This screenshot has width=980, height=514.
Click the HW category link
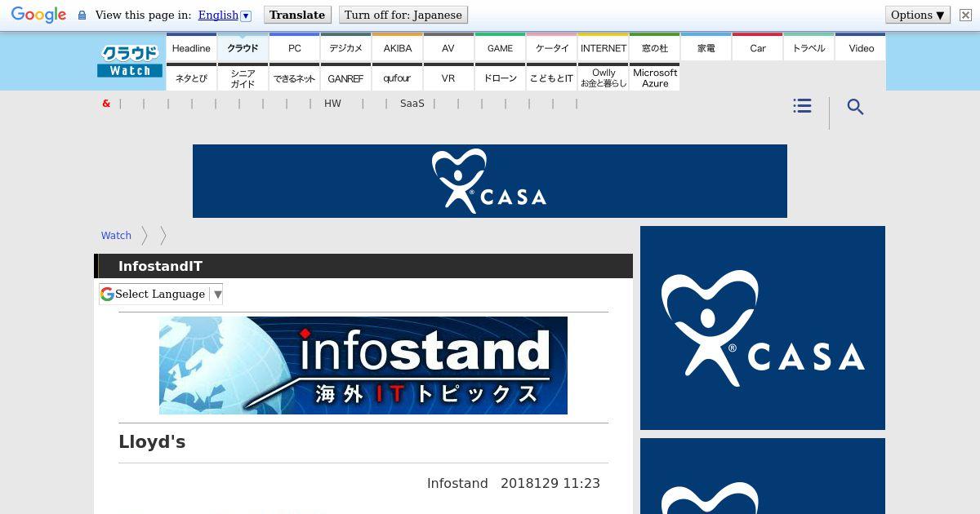(332, 104)
